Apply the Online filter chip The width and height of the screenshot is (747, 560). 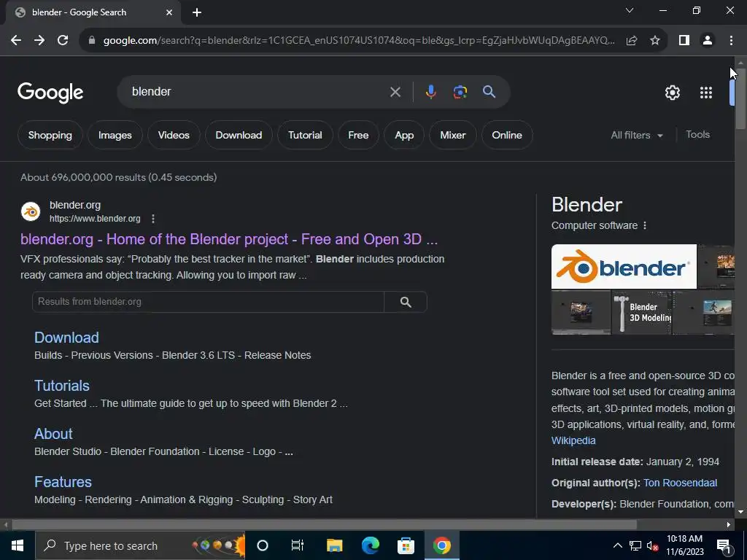pyautogui.click(x=507, y=135)
